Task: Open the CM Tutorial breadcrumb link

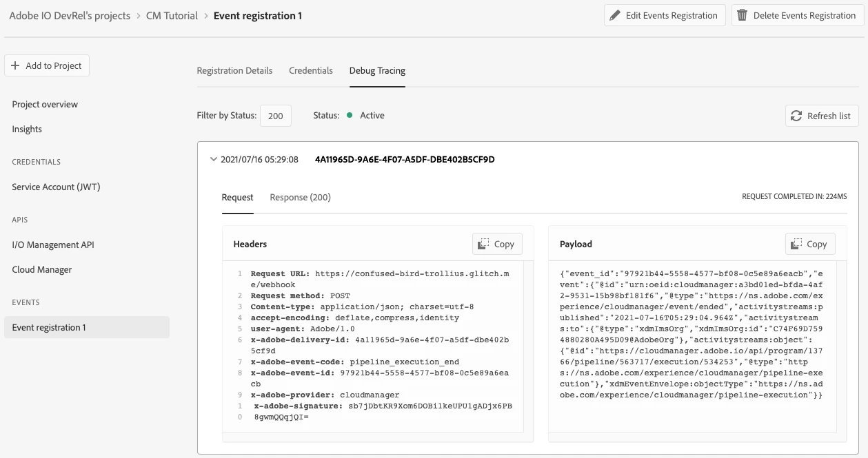Action: [x=172, y=16]
